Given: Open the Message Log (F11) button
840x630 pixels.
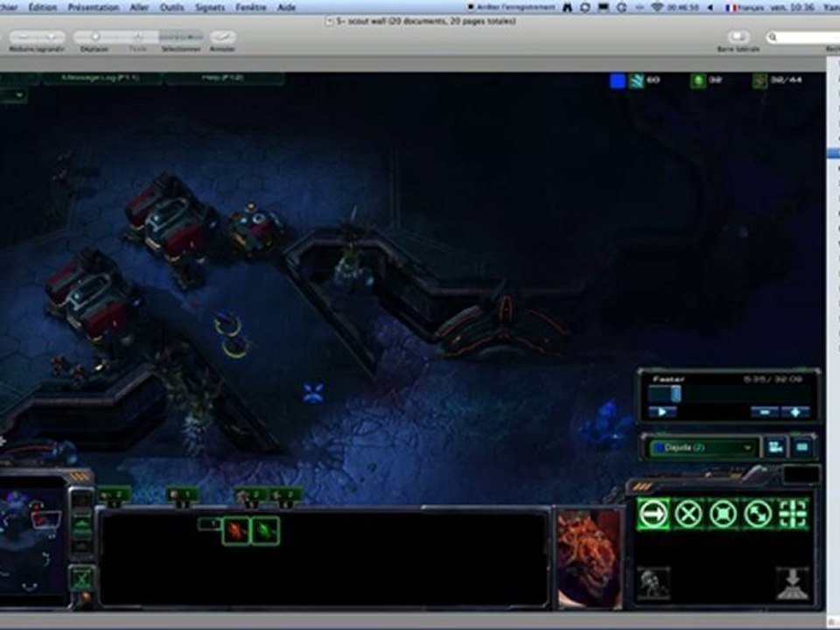Looking at the screenshot, I should 101,78.
